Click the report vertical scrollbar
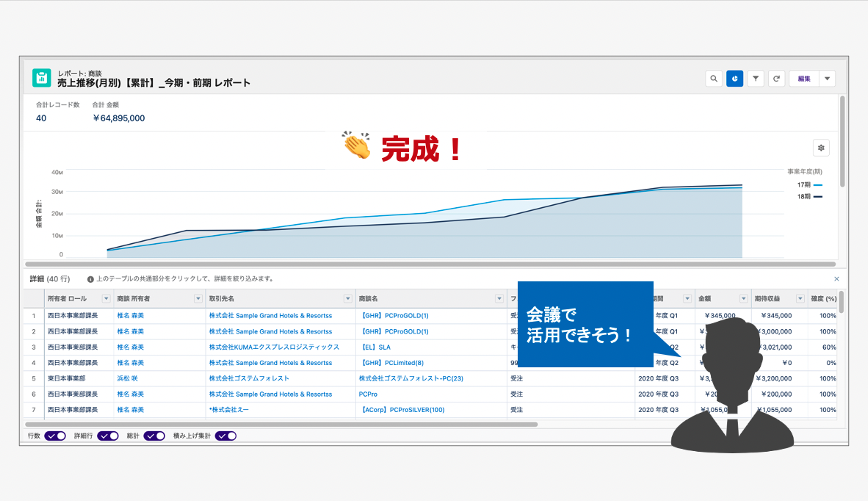Viewport: 868px width, 501px height. coord(842,143)
